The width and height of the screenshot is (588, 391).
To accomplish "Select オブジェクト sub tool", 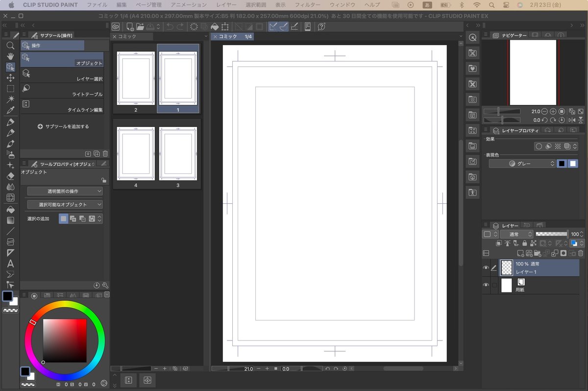I will [x=62, y=59].
